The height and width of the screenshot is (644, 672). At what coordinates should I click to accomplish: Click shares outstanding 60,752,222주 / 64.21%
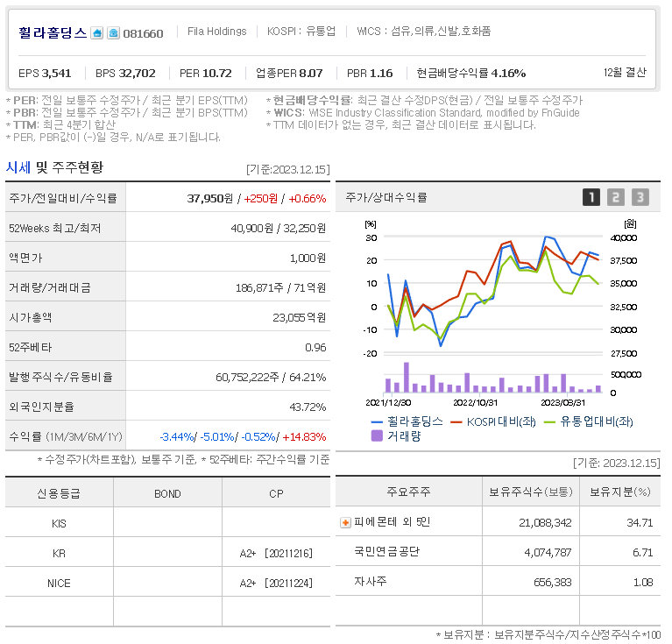point(271,377)
